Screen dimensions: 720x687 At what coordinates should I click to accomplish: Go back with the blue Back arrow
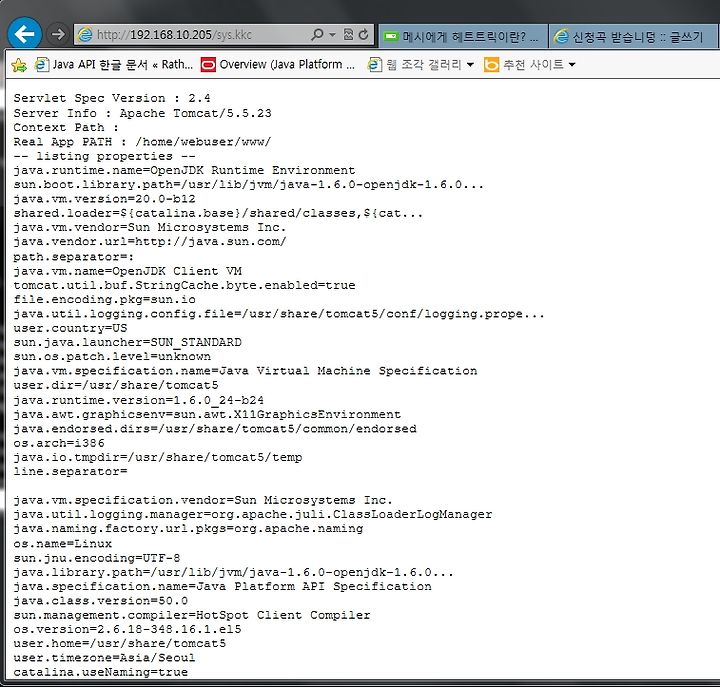25,34
